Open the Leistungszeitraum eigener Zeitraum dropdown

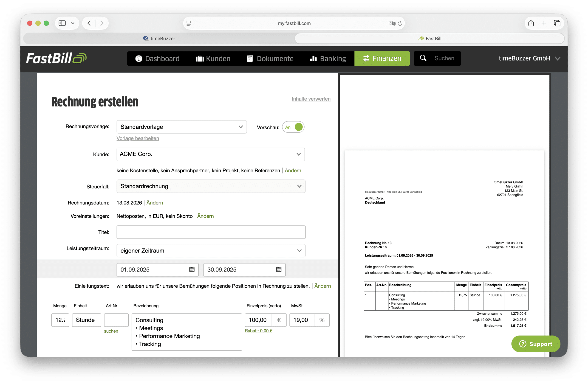[x=211, y=251]
